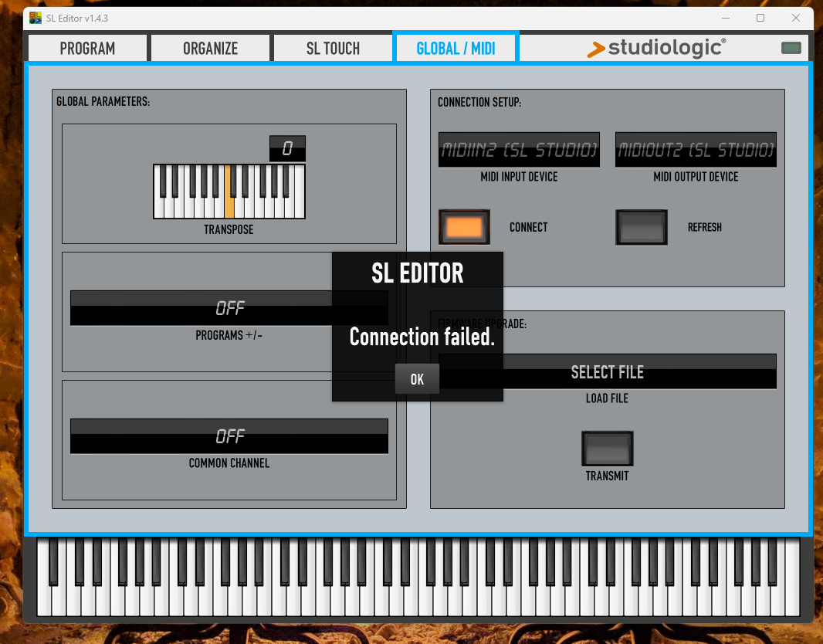Switch to the PROGRAM tab
823x644 pixels.
pos(87,49)
